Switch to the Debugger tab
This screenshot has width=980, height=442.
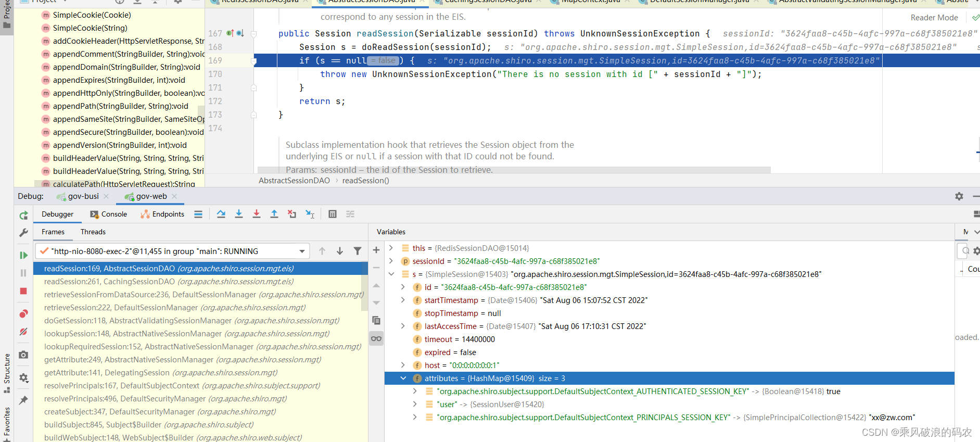[x=58, y=214]
